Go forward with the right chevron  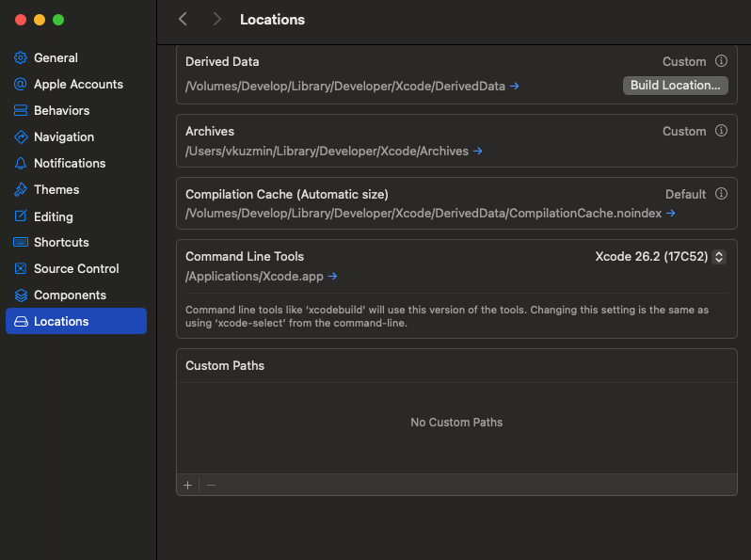[217, 19]
